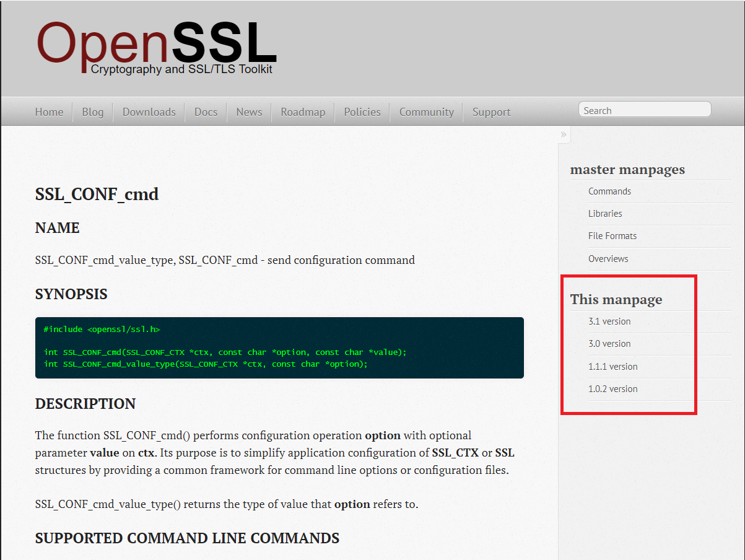Select the 3.1 version of this manpage
The image size is (745, 560).
609,322
